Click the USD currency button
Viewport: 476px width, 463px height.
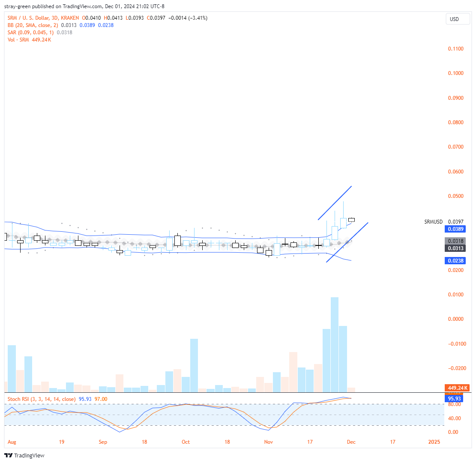click(458, 19)
